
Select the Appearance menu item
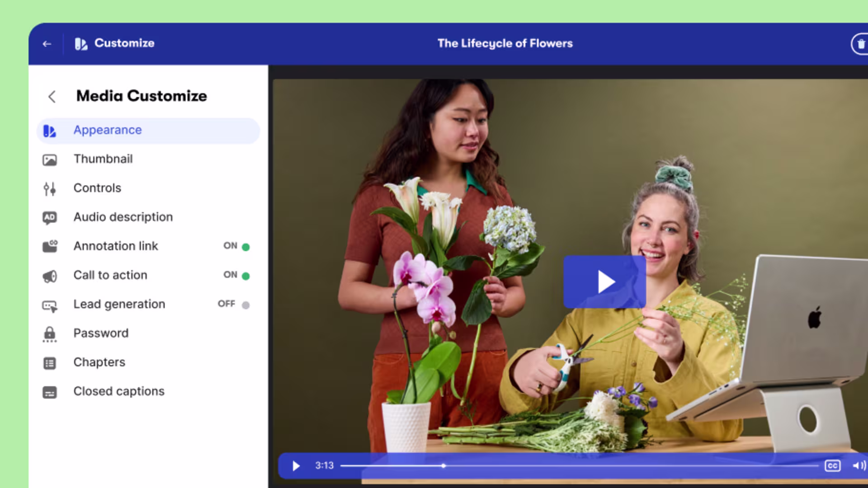108,130
